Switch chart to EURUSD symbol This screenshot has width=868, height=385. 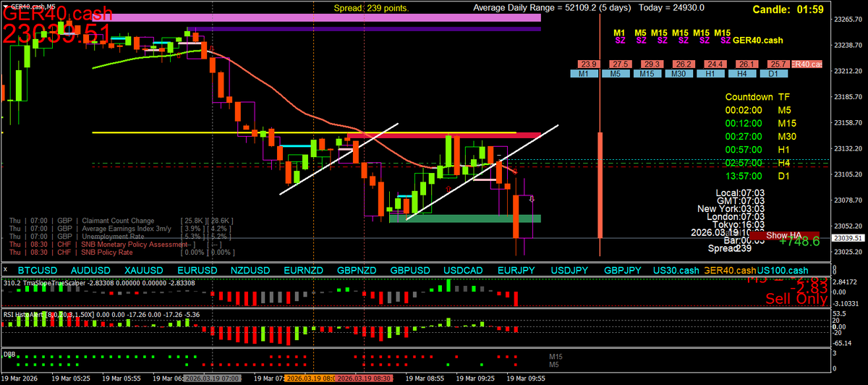tap(197, 270)
